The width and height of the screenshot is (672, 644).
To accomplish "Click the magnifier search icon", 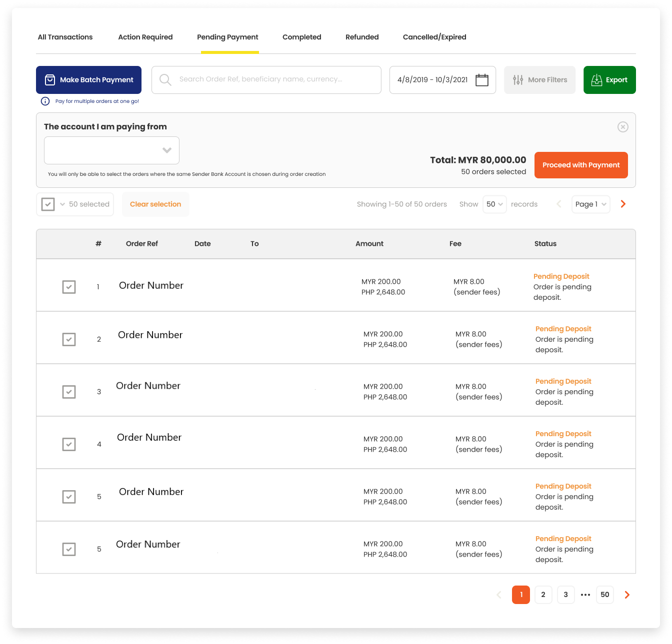I will coord(165,80).
